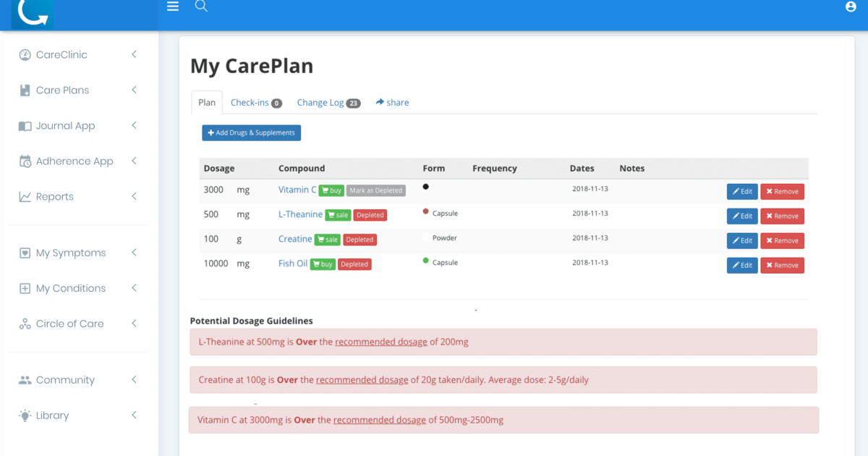Edit the Vitamin C row
Viewport: 868px width, 456px height.
742,192
